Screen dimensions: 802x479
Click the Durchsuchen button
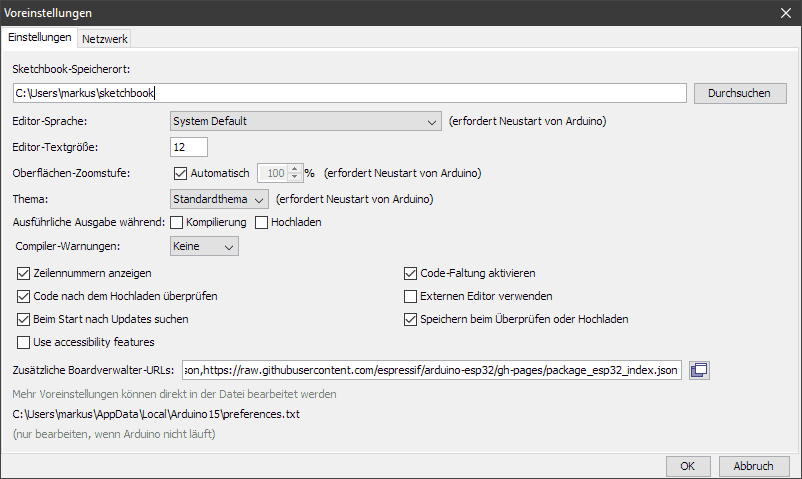coord(740,93)
